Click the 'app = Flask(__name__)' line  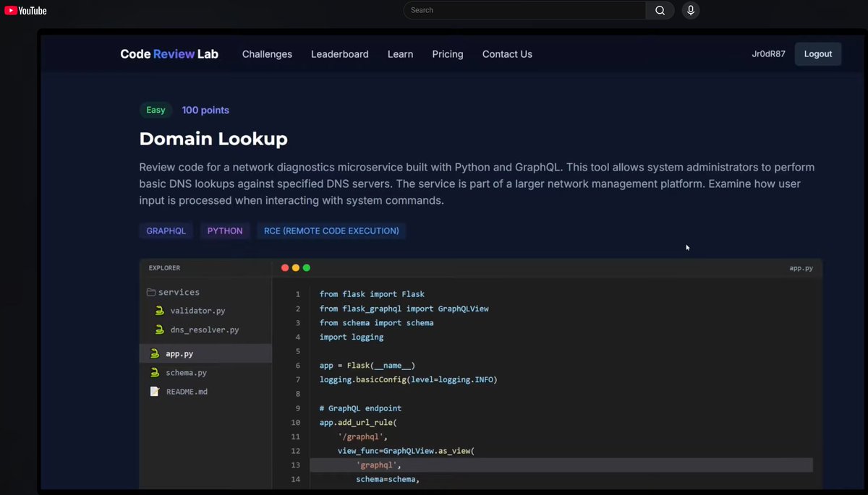click(x=367, y=366)
